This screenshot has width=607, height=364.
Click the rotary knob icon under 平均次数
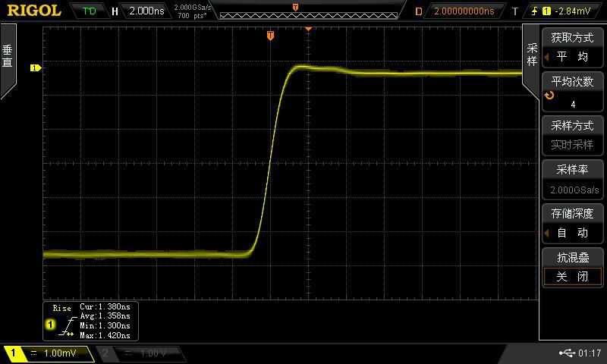pos(549,96)
